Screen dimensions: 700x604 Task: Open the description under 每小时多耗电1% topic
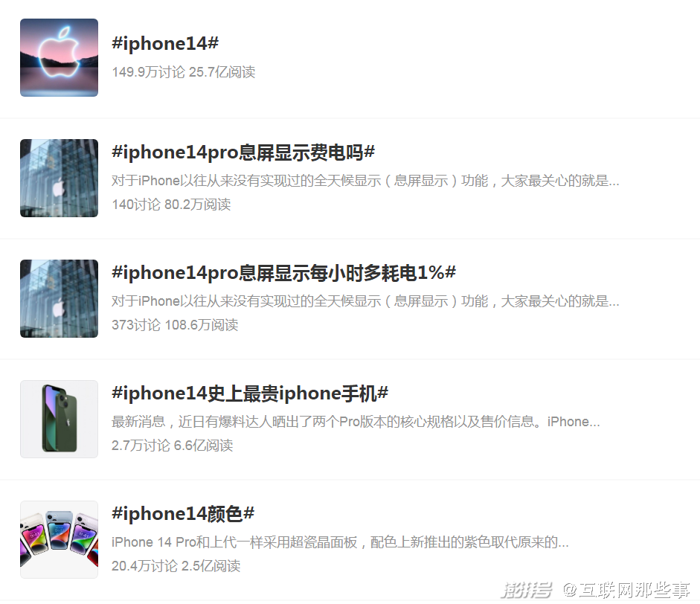coord(365,301)
